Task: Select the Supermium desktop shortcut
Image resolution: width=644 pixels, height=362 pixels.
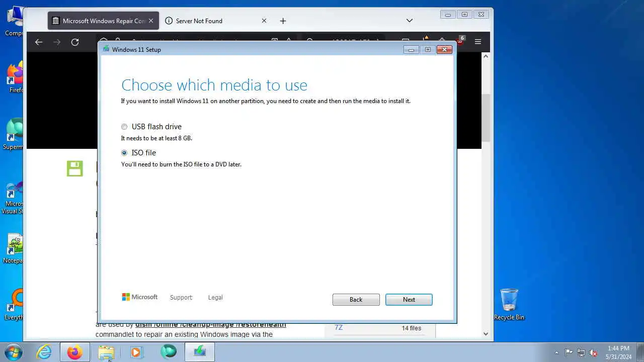Action: [14, 135]
